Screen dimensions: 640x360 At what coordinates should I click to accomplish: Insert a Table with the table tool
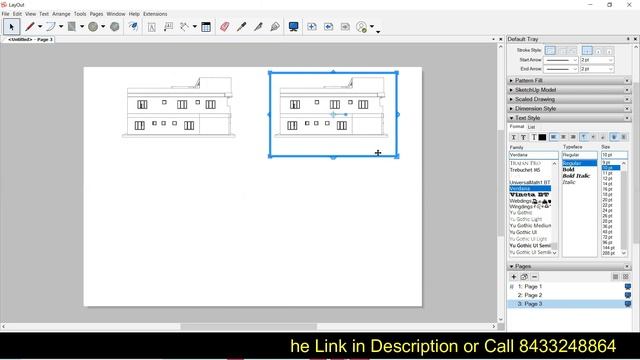[x=206, y=27]
